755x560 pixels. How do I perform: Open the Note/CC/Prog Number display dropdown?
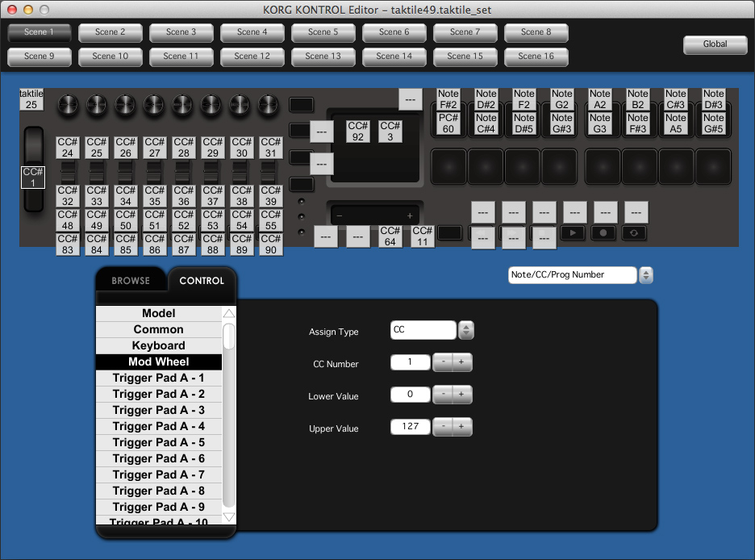click(580, 275)
